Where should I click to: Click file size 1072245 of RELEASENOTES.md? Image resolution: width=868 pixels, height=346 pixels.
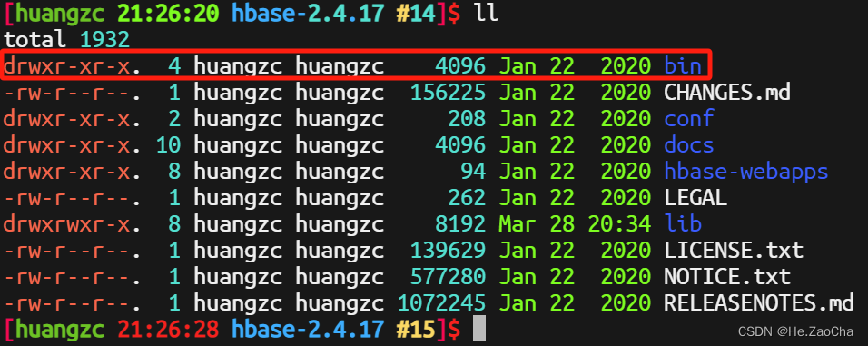click(x=442, y=302)
